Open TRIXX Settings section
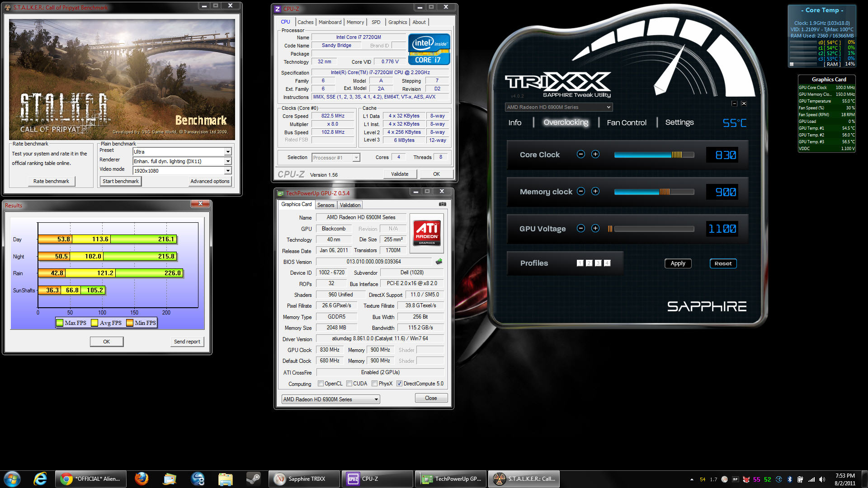 point(679,122)
